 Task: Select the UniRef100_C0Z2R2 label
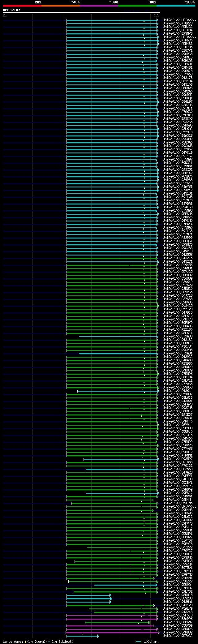(178, 547)
